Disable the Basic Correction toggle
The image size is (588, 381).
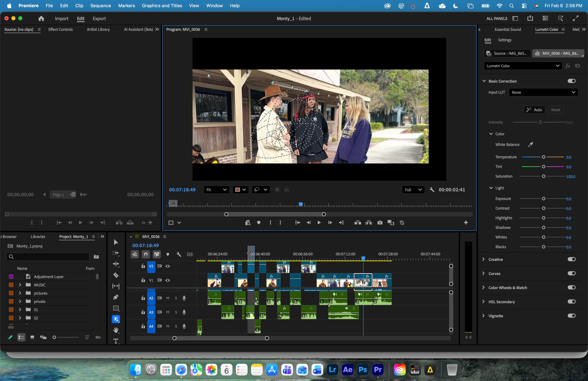coord(571,81)
